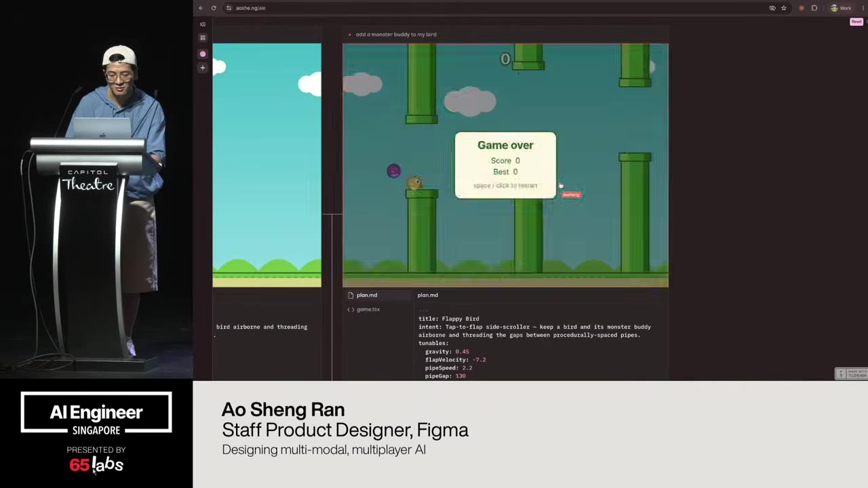The width and height of the screenshot is (868, 488).
Task: Click the left game preview canvas
Action: pos(267,165)
